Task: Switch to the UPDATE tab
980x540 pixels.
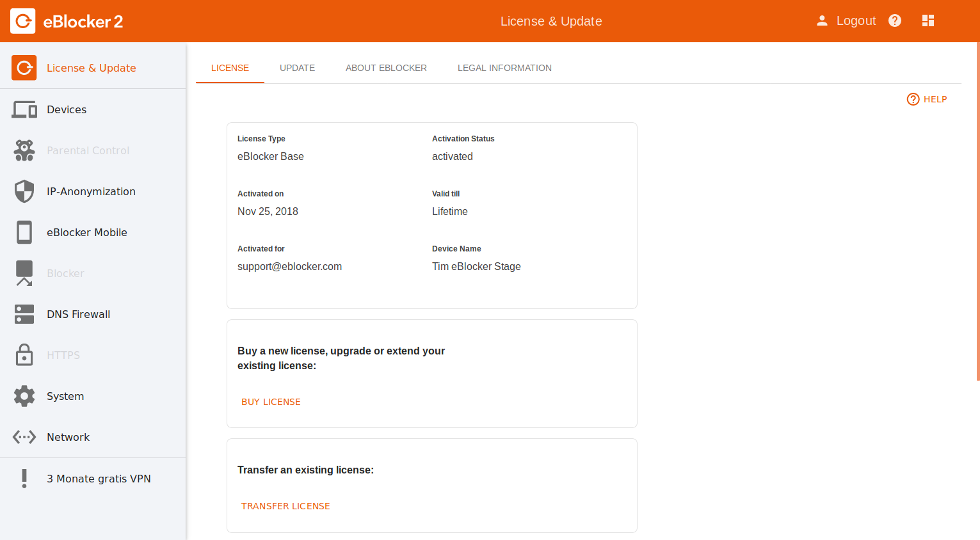Action: [297, 68]
